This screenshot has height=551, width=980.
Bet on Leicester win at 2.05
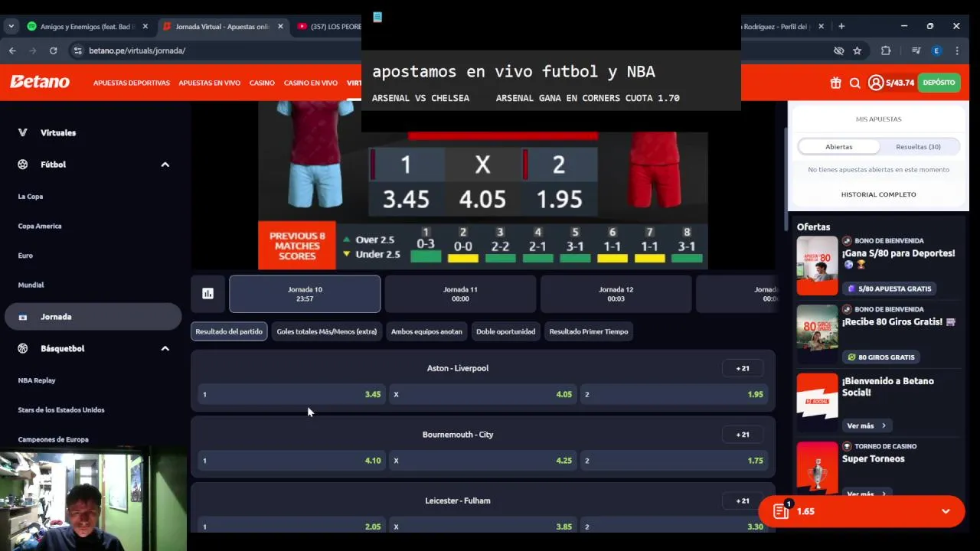[292, 527]
